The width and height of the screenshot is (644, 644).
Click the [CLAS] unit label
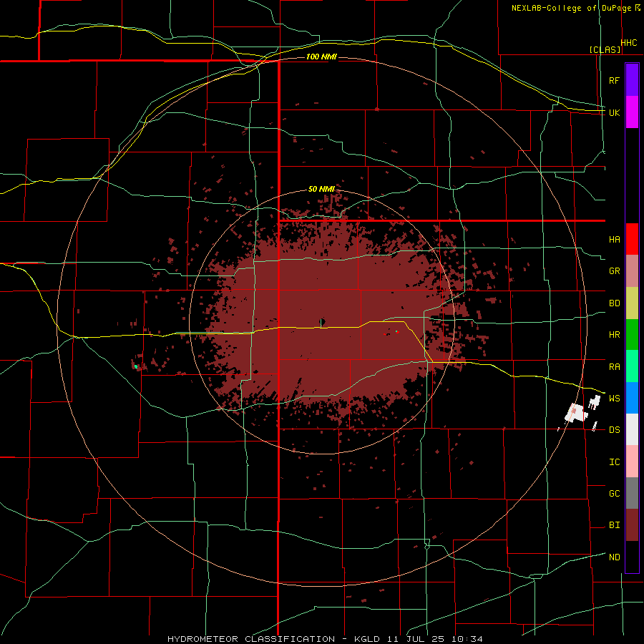[605, 49]
